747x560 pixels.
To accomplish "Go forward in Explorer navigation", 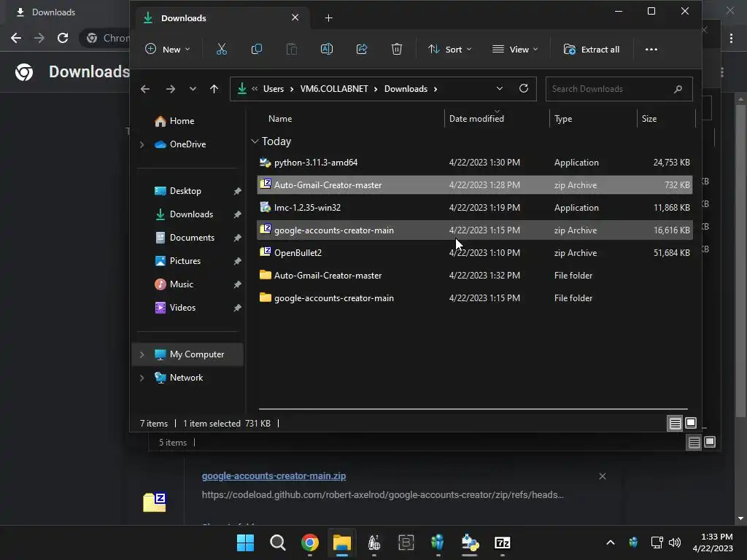I will 171,89.
